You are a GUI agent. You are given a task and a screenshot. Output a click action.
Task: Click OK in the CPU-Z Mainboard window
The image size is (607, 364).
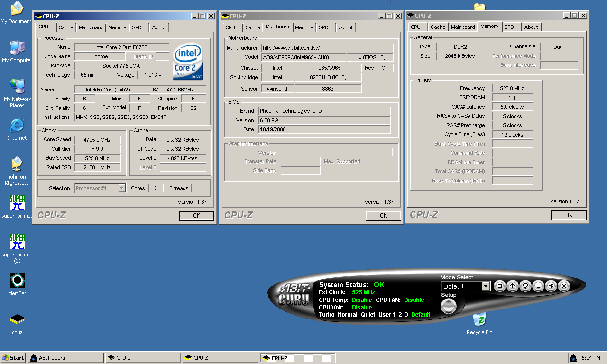coord(383,216)
